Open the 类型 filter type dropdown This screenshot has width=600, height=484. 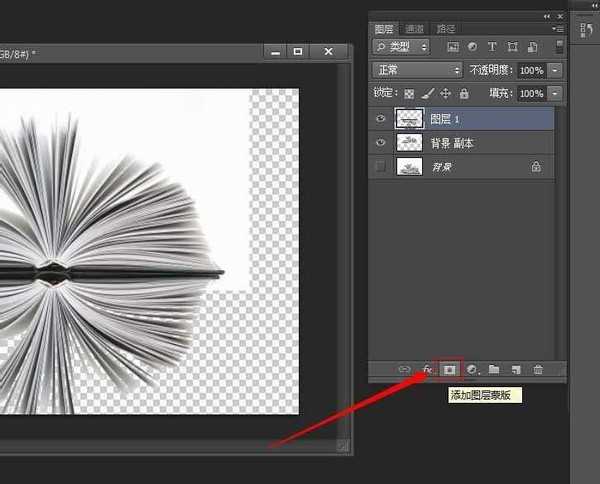coord(401,47)
